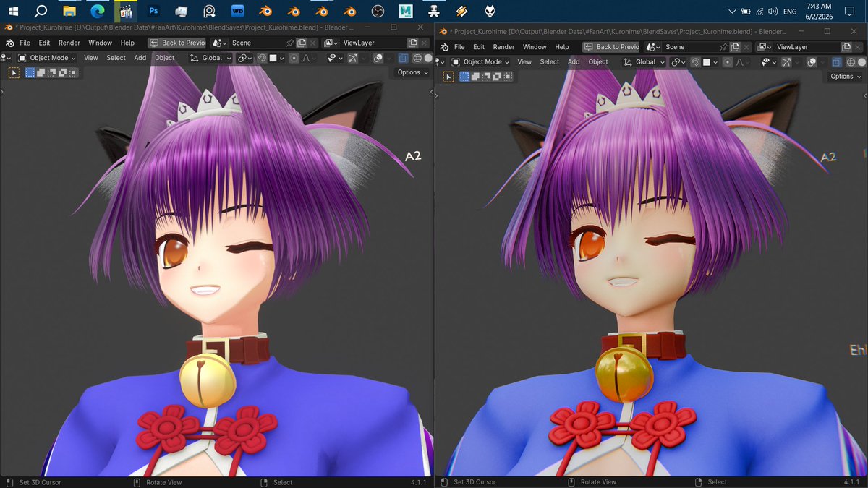This screenshot has width=868, height=488.
Task: Choose extend selection mode in left window
Action: tap(41, 72)
